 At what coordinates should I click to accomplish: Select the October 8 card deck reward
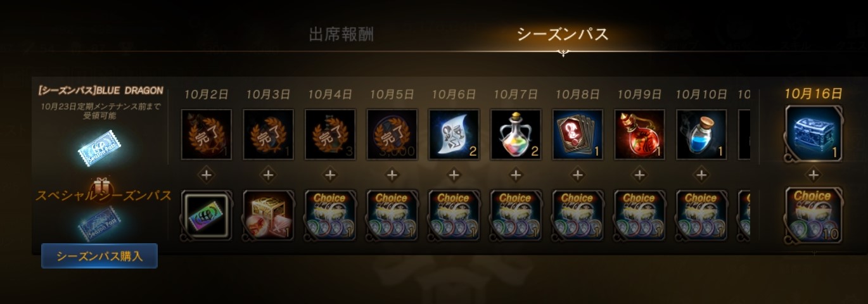(578, 134)
